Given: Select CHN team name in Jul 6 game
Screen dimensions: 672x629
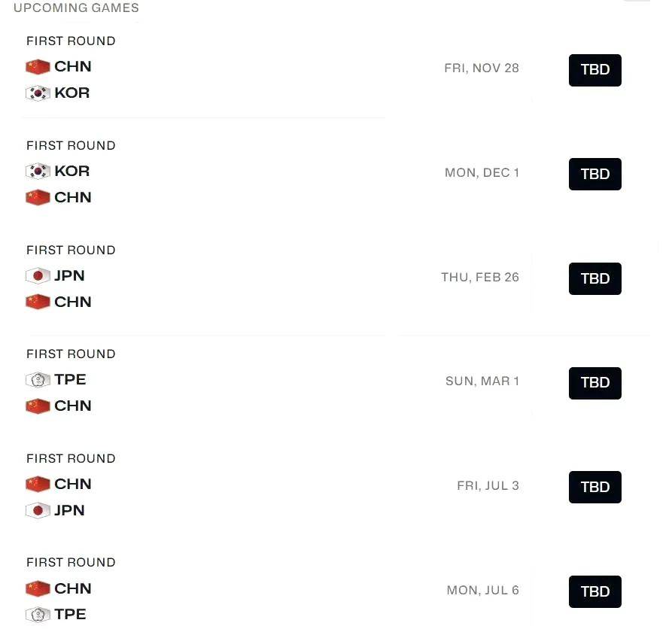Looking at the screenshot, I should click(73, 588).
